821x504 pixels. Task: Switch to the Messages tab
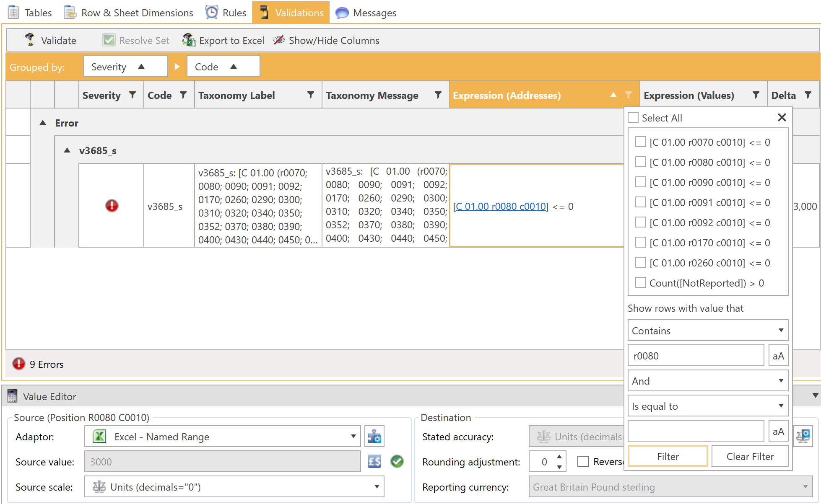point(366,13)
